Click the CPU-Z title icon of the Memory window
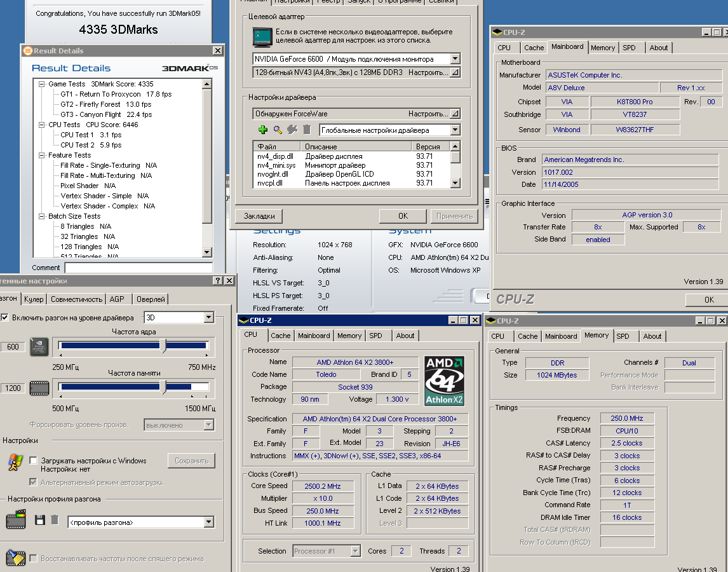728x572 pixels. 491,321
